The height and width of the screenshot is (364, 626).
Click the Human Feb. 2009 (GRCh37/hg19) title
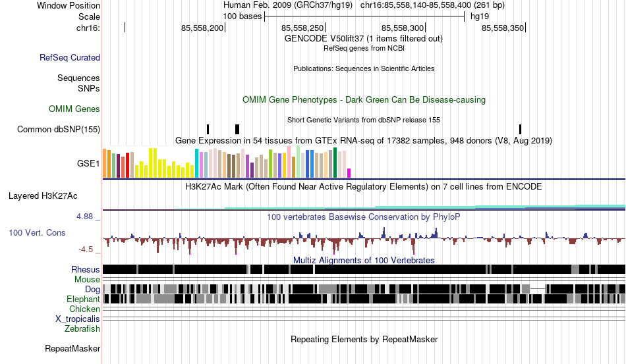288,5
